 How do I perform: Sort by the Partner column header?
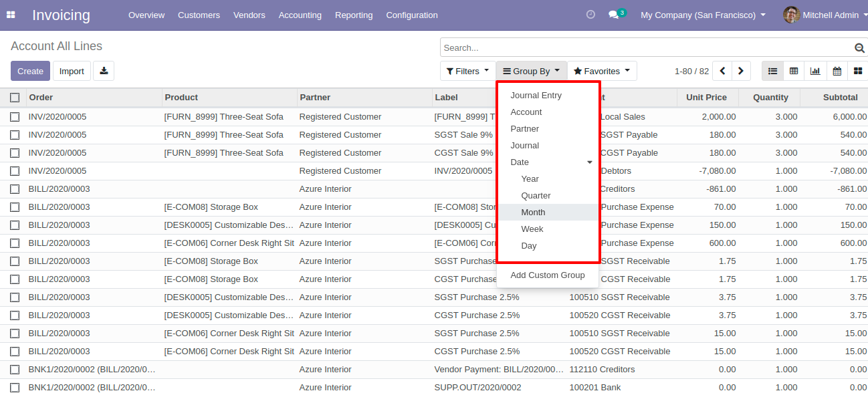365,98
